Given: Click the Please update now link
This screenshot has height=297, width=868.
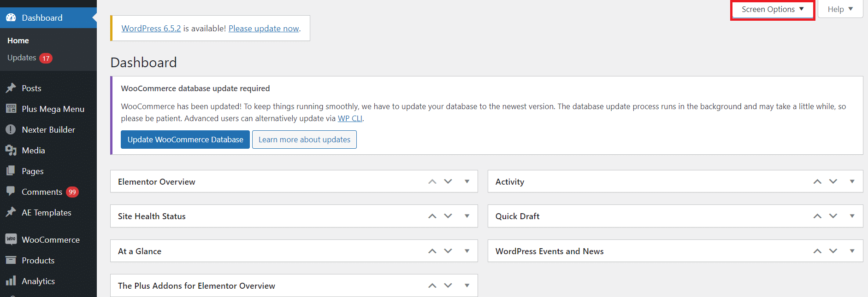Looking at the screenshot, I should coord(264,28).
